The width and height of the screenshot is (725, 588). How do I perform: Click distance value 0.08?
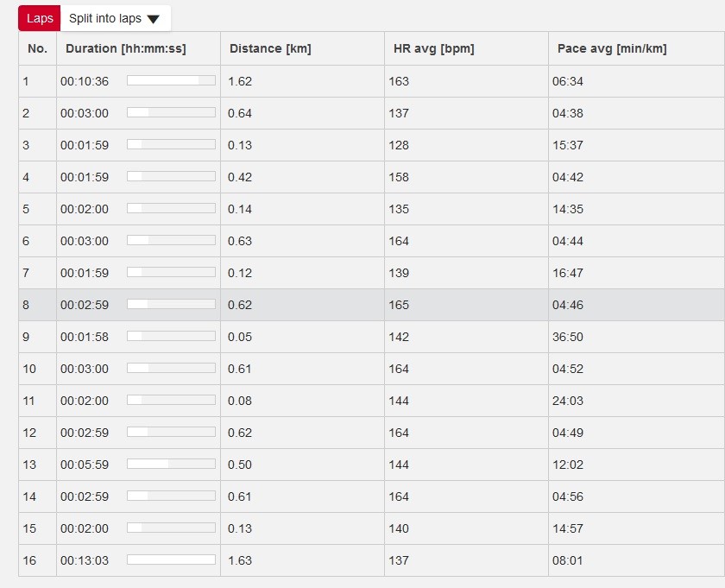click(240, 401)
